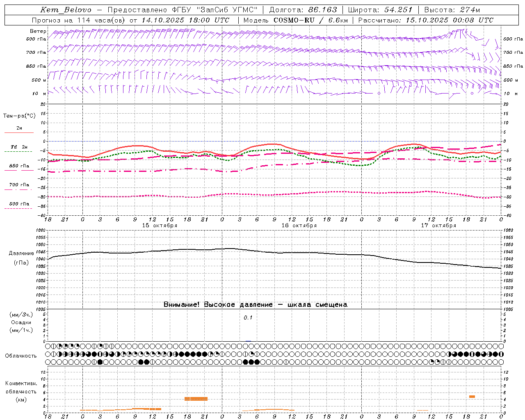Select the longitude value 86.163
Screen dimensions: 525x420
point(322,10)
